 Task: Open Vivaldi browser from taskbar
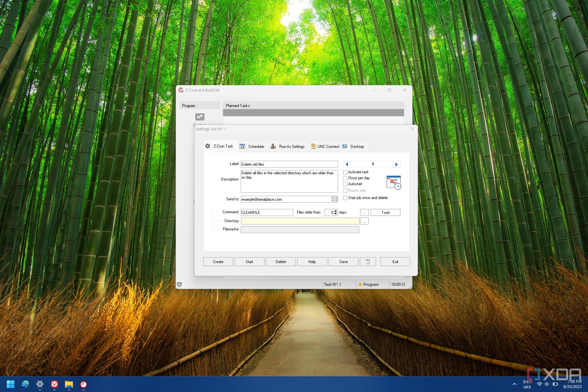(54, 384)
